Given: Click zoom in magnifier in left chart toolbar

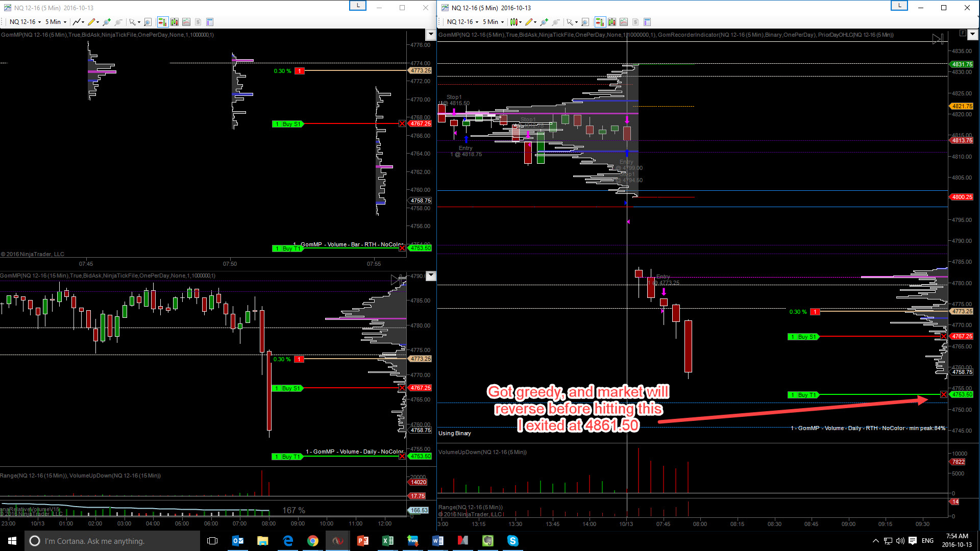Looking at the screenshot, I should (x=106, y=22).
